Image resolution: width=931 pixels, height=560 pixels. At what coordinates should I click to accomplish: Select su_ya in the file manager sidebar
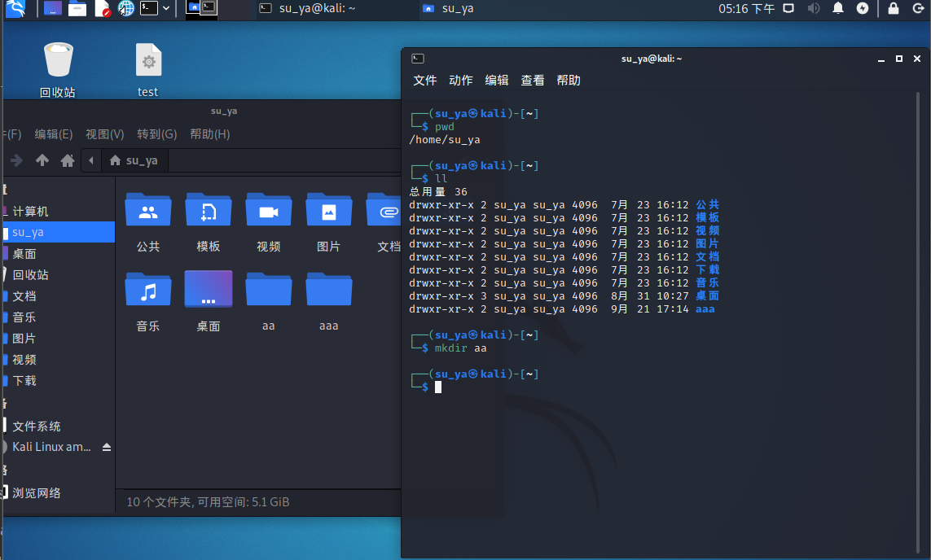tap(58, 232)
